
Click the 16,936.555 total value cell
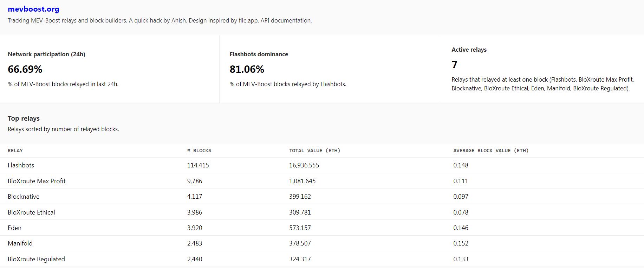tap(304, 165)
